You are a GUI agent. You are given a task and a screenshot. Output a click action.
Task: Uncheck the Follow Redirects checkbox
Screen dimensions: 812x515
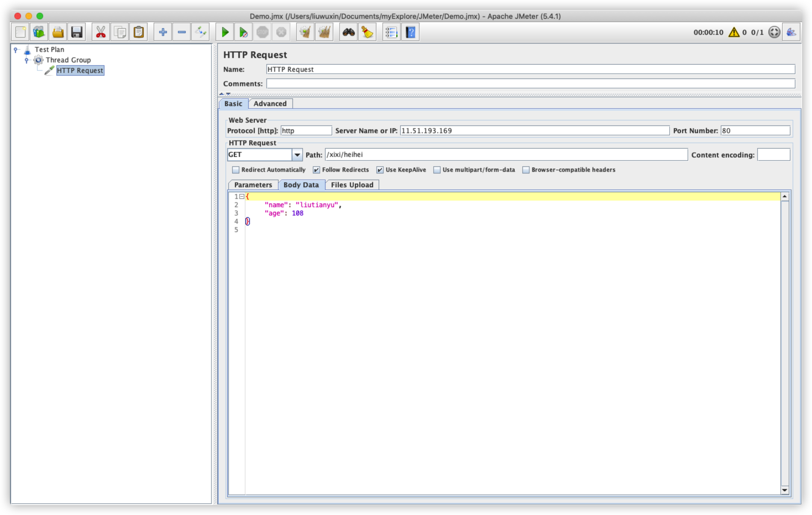pyautogui.click(x=316, y=170)
